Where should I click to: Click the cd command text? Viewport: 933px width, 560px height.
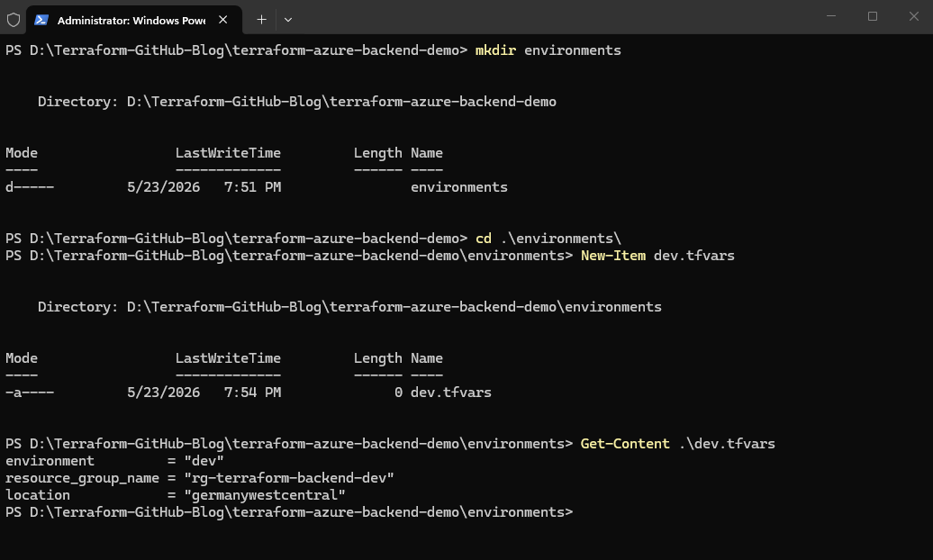pyautogui.click(x=484, y=238)
